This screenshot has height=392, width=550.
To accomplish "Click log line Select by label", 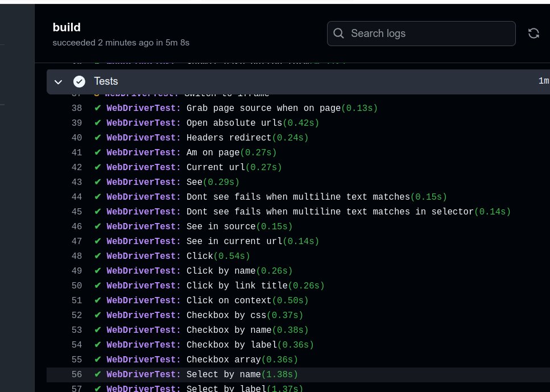I will (199, 389).
